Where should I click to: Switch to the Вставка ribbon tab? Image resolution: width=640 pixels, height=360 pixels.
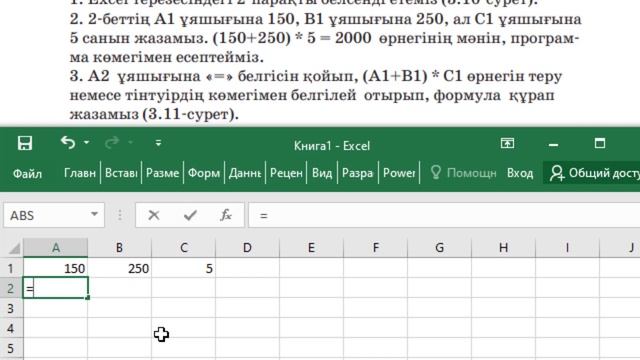[x=121, y=173]
